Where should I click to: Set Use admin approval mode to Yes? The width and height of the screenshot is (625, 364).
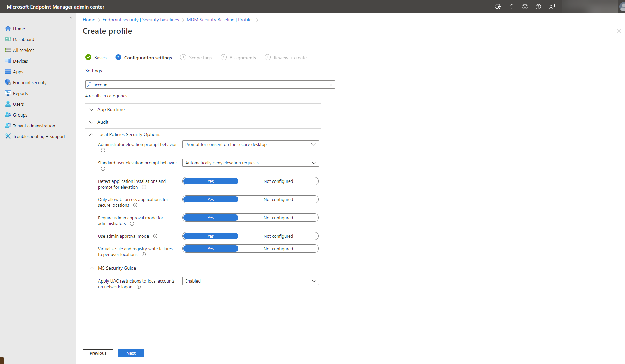(x=211, y=236)
